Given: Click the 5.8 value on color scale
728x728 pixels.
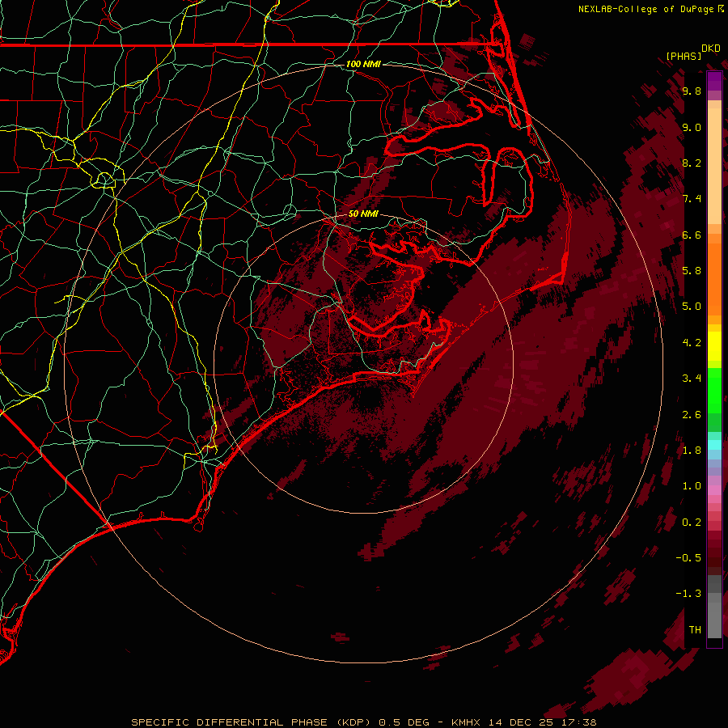Looking at the screenshot, I should [x=692, y=270].
